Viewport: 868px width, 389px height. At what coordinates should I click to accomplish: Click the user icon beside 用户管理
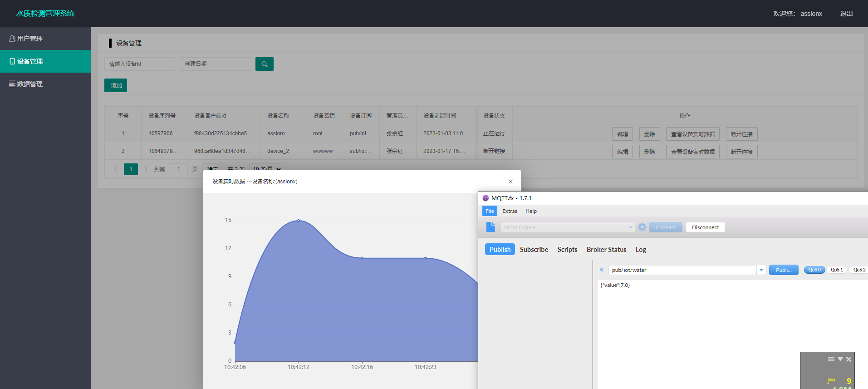12,39
